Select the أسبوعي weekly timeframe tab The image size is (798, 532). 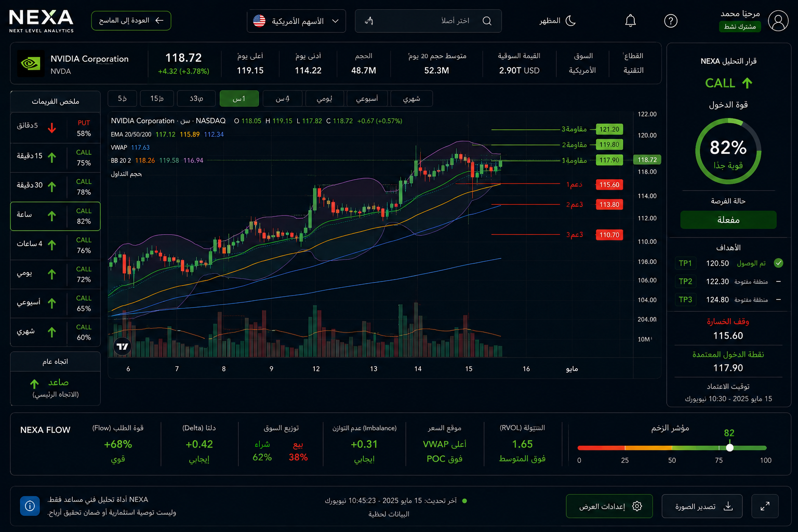click(367, 98)
